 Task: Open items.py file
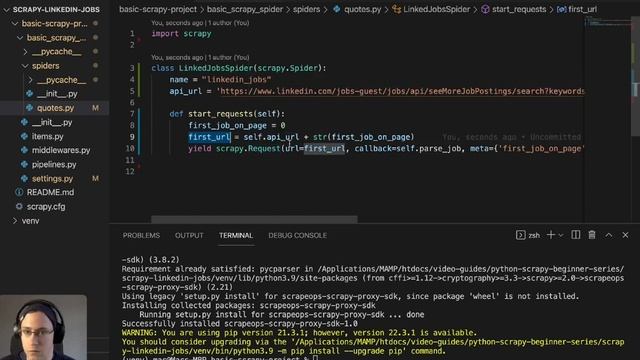pyautogui.click(x=47, y=136)
